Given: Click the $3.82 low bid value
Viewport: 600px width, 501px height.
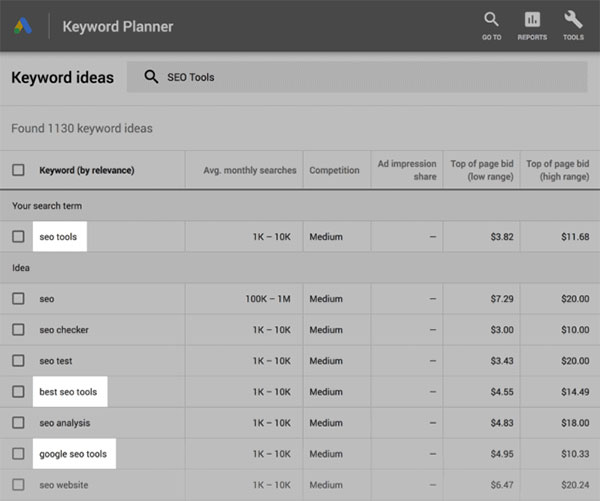Looking at the screenshot, I should tap(502, 237).
